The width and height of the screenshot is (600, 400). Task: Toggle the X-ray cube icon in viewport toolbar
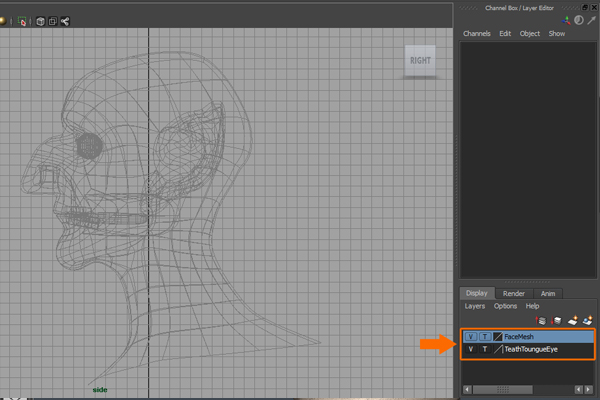click(40, 21)
